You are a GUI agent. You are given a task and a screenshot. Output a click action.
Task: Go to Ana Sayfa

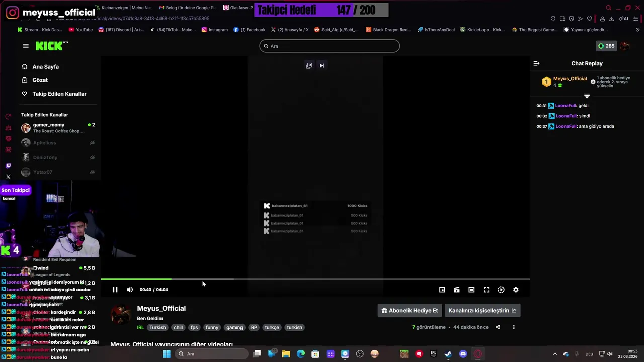coord(40,67)
